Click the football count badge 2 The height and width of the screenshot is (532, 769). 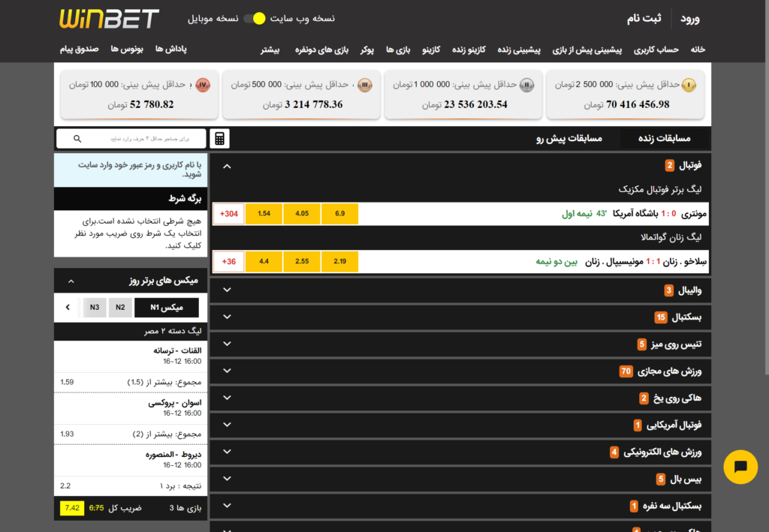tap(669, 166)
